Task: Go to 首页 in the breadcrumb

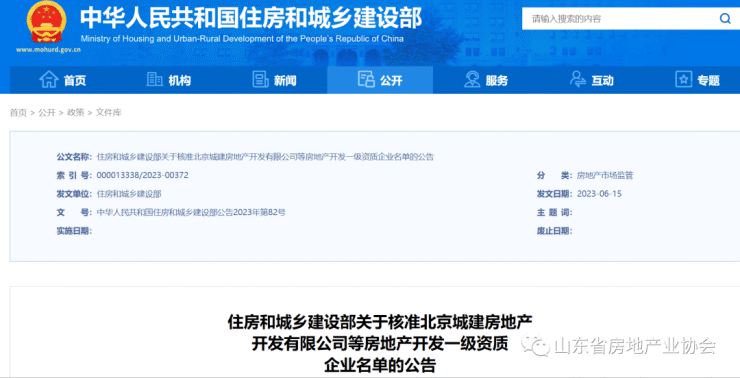Action: click(x=18, y=112)
